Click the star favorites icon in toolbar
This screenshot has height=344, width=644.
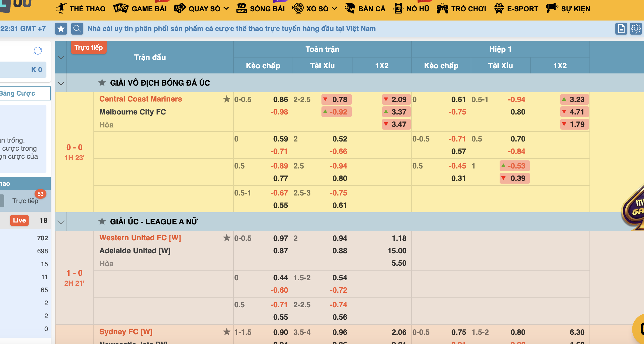point(61,29)
